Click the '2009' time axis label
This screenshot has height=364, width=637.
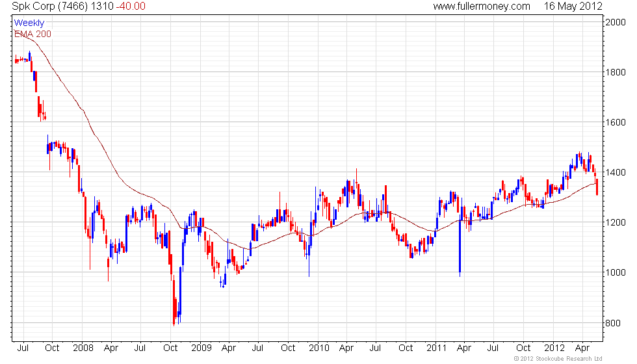(x=201, y=348)
